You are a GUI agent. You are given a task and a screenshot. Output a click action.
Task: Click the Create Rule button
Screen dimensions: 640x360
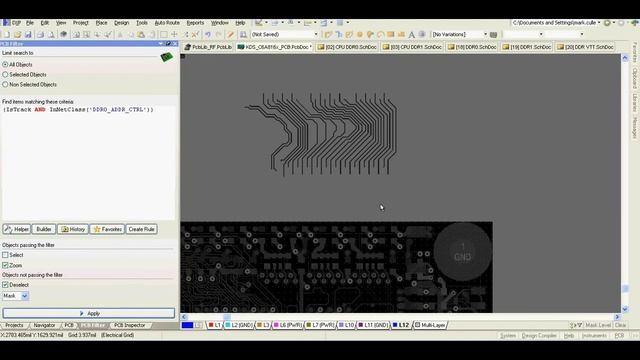141,229
